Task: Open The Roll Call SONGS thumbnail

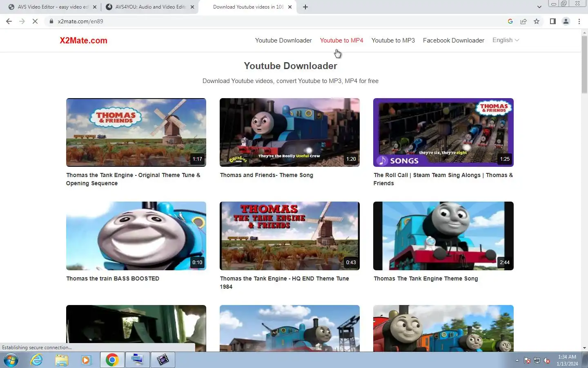Action: pyautogui.click(x=443, y=132)
